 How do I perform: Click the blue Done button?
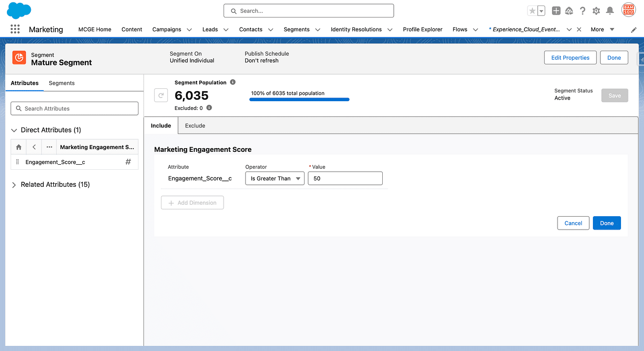click(606, 223)
